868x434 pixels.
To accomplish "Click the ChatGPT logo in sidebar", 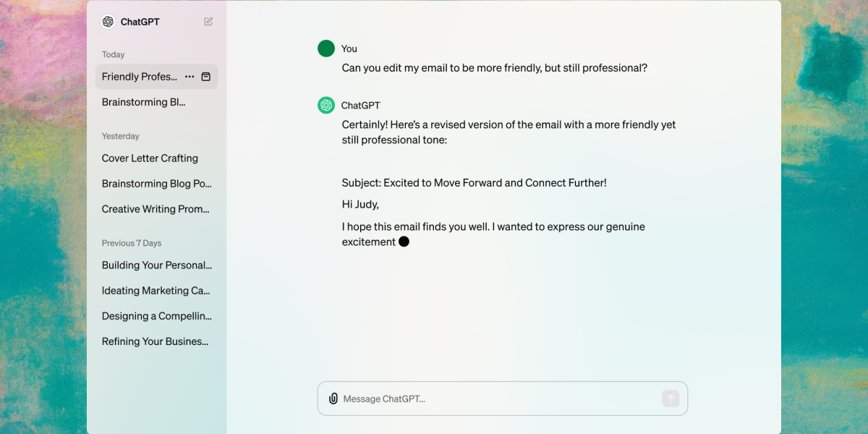I will (x=109, y=22).
